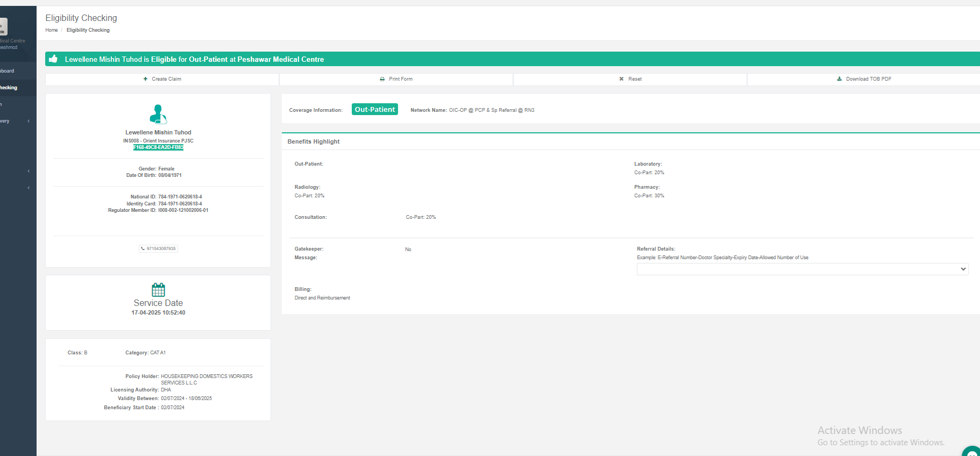Click the phone number 971543087935 badge
The image size is (980, 456).
[158, 248]
